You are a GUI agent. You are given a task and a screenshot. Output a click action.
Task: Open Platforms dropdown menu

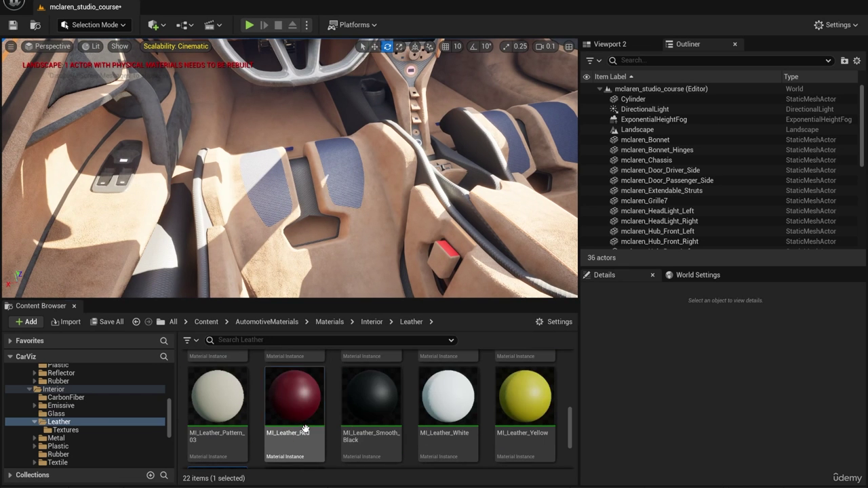(x=353, y=25)
